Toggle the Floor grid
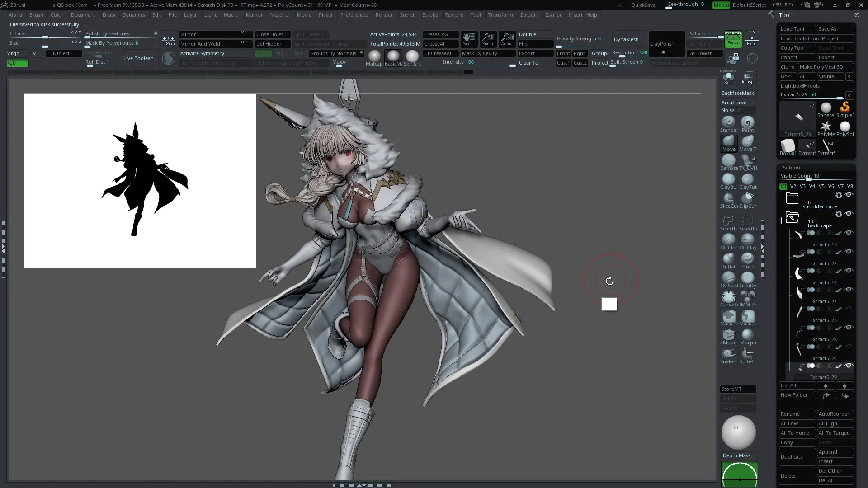Viewport: 868px width, 488px height. (x=752, y=39)
